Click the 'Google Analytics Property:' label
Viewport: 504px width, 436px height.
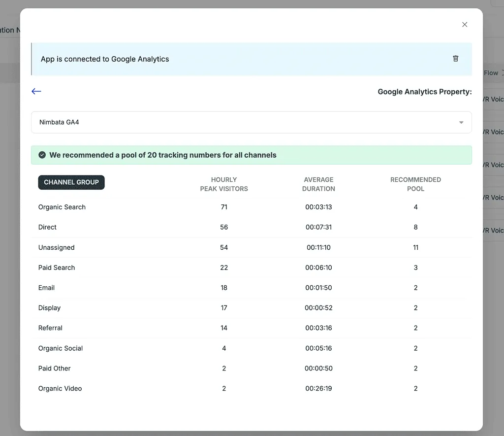coord(425,92)
